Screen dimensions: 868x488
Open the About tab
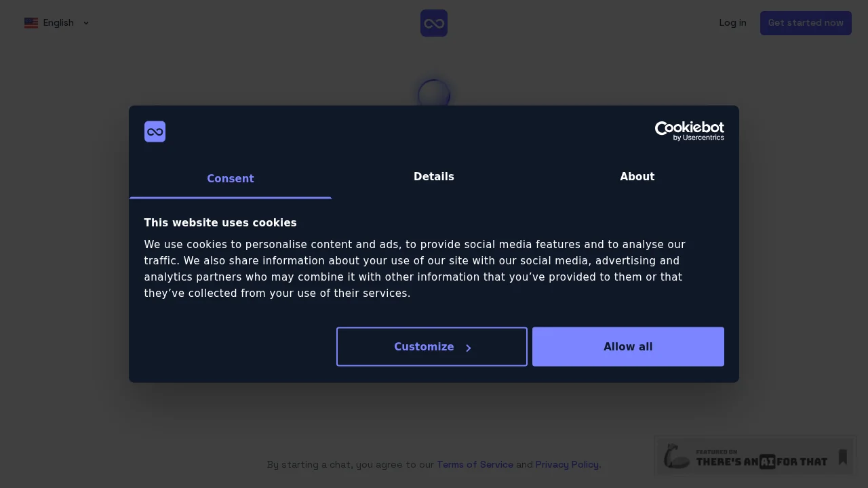(x=637, y=177)
